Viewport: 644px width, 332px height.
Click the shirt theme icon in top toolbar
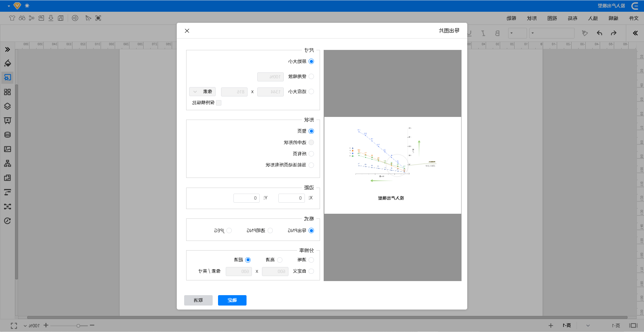tap(12, 18)
